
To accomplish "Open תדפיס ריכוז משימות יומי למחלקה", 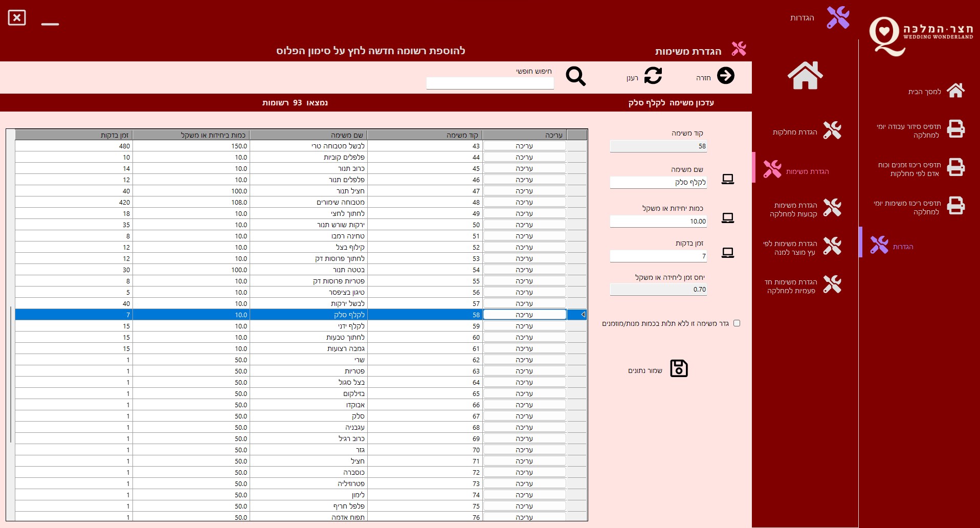I will (907, 208).
